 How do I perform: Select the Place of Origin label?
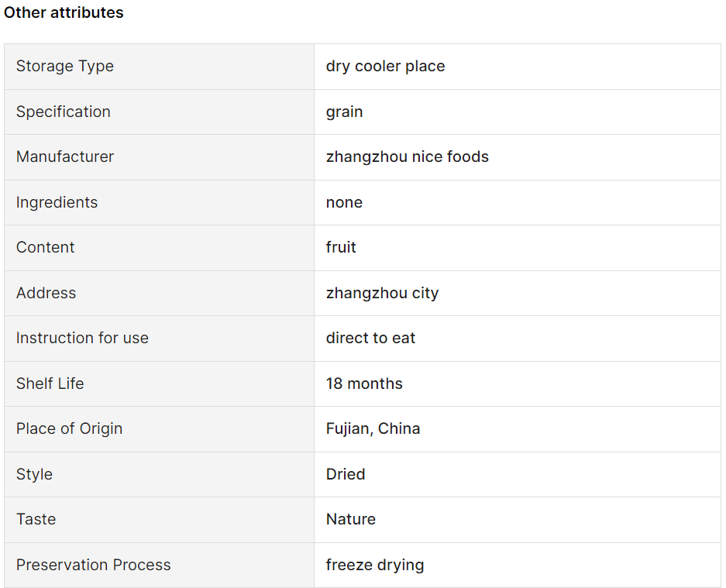pos(70,428)
